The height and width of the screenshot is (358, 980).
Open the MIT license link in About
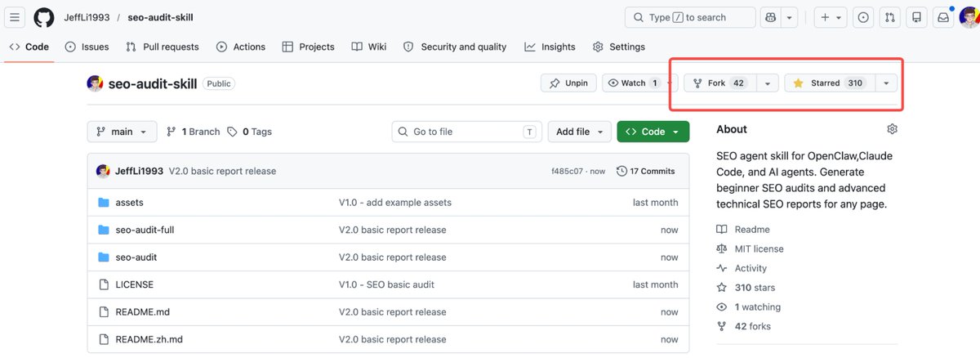click(x=750, y=249)
